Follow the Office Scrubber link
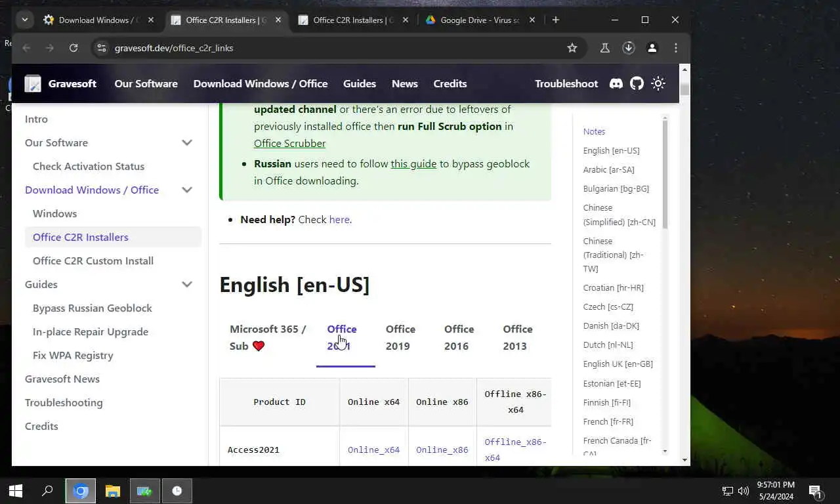The image size is (840, 504). (x=289, y=143)
